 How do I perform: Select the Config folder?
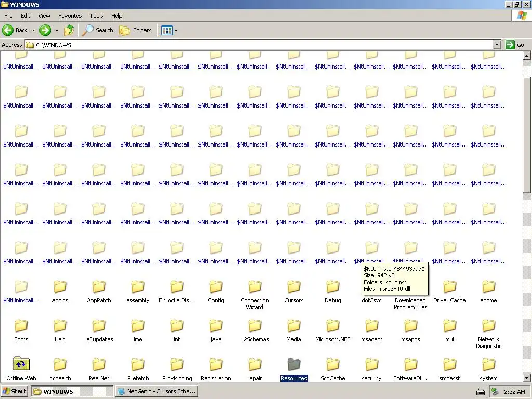click(x=216, y=292)
